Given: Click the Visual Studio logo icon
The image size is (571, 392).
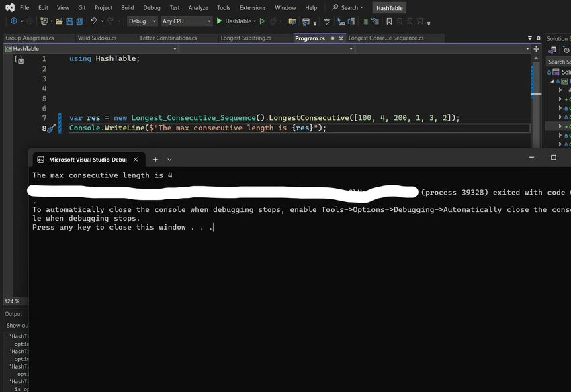Looking at the screenshot, I should click(x=10, y=7).
